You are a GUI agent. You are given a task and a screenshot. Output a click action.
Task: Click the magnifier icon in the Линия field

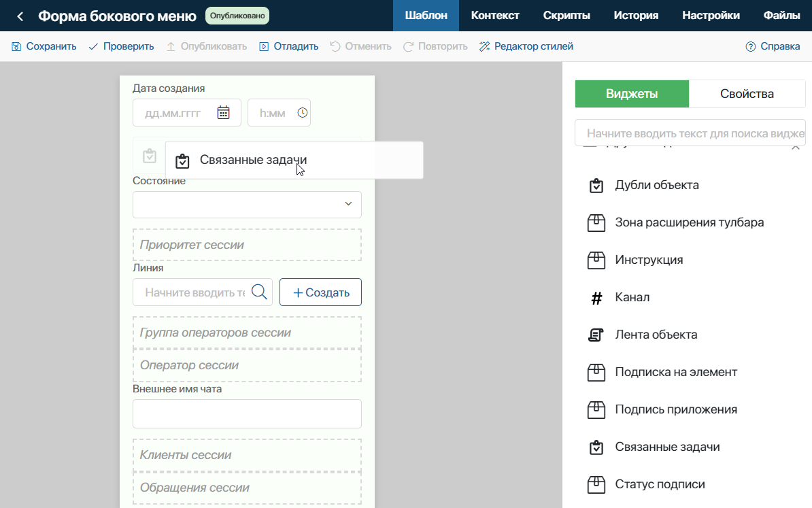point(260,292)
